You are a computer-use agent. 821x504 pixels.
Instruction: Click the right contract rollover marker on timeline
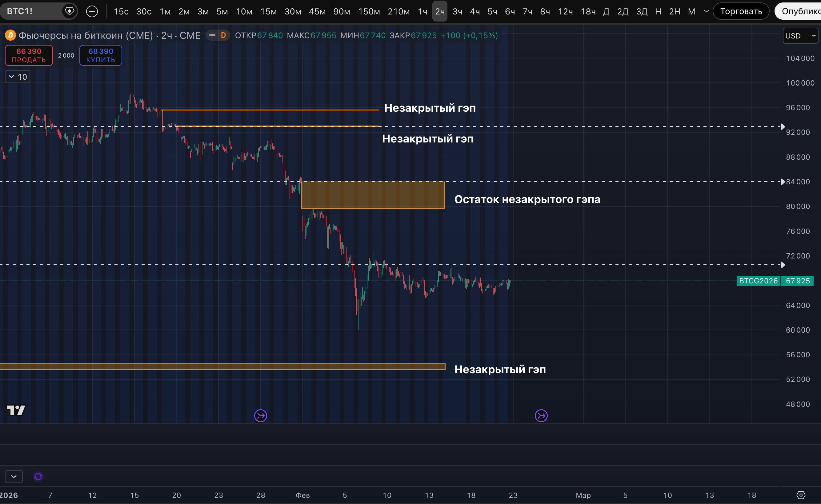click(x=541, y=416)
